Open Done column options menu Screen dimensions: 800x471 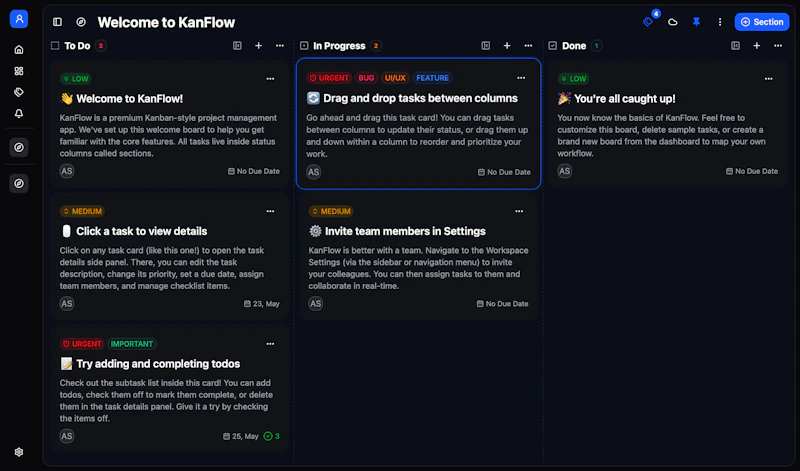(x=778, y=46)
